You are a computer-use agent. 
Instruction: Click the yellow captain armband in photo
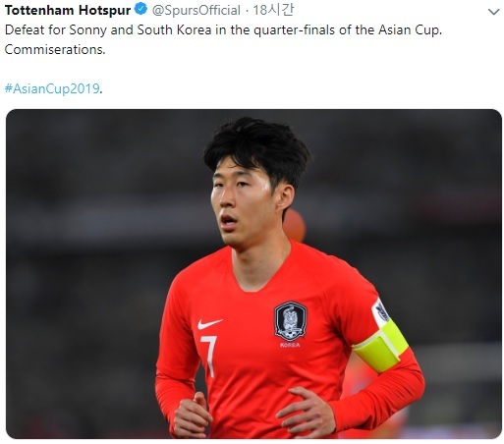click(x=382, y=346)
